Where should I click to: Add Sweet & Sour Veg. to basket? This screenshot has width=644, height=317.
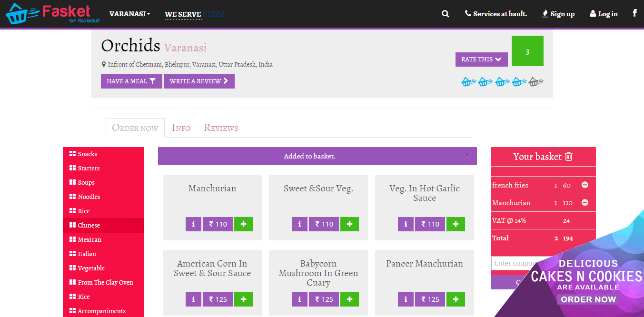(349, 224)
